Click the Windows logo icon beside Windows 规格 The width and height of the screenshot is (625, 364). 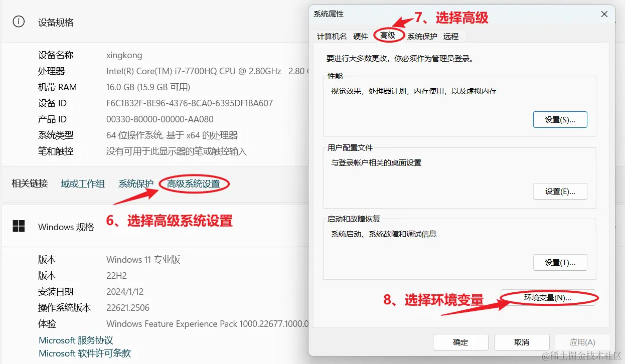(x=19, y=227)
